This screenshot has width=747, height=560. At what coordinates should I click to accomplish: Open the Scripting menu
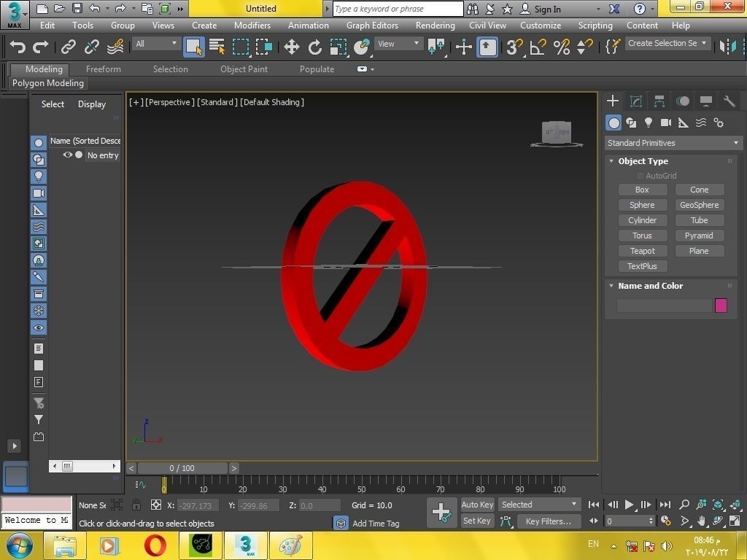click(595, 26)
